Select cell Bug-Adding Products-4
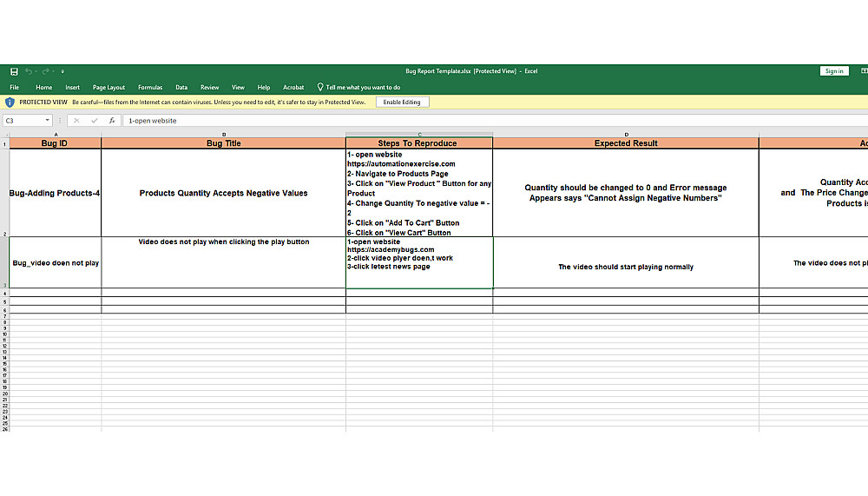 tap(56, 193)
